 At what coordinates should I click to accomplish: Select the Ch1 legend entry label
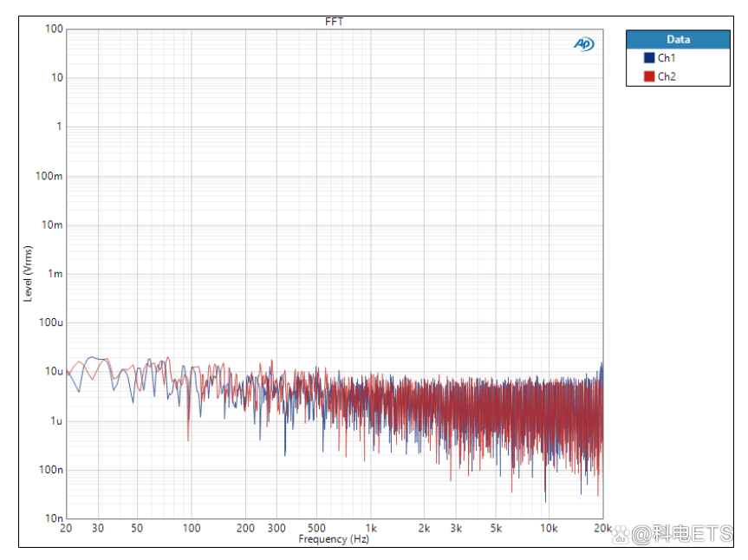tap(667, 58)
